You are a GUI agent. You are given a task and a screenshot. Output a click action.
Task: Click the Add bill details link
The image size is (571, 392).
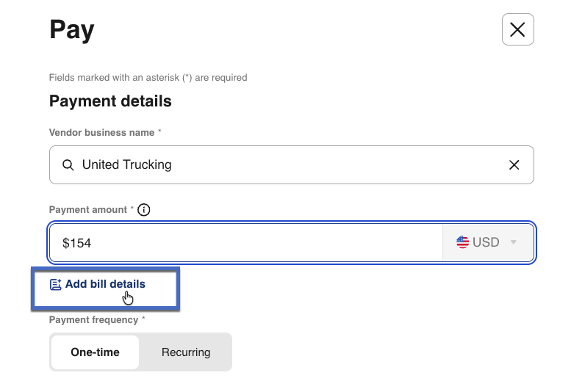pyautogui.click(x=105, y=284)
